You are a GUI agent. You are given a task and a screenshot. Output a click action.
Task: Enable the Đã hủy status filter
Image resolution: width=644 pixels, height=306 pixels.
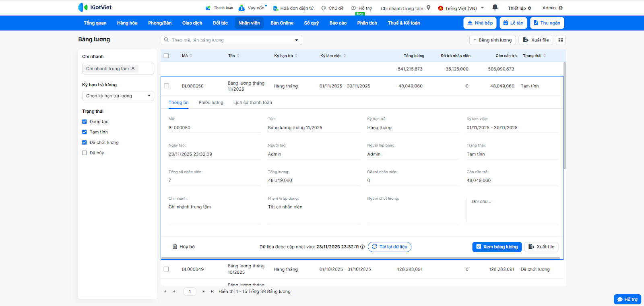tap(85, 153)
